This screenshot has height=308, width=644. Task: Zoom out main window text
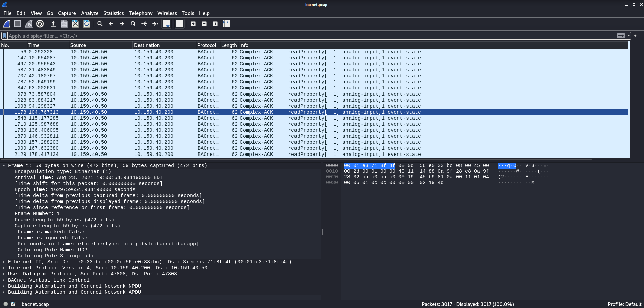[204, 24]
